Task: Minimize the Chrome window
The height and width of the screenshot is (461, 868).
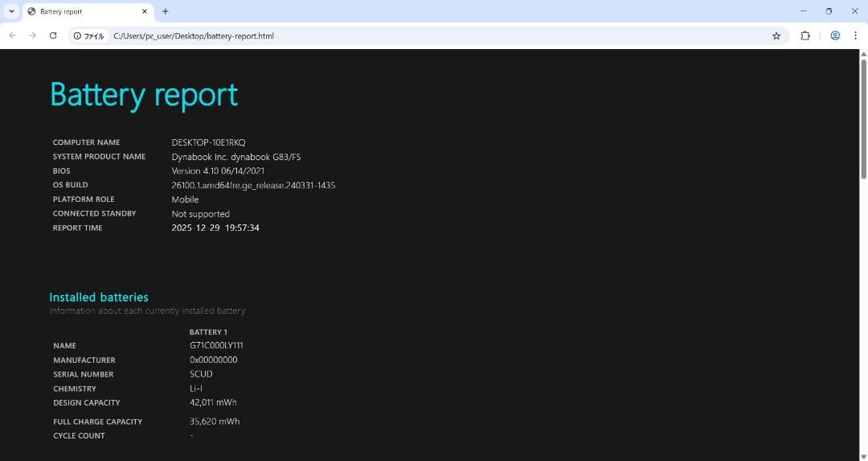Action: click(804, 11)
